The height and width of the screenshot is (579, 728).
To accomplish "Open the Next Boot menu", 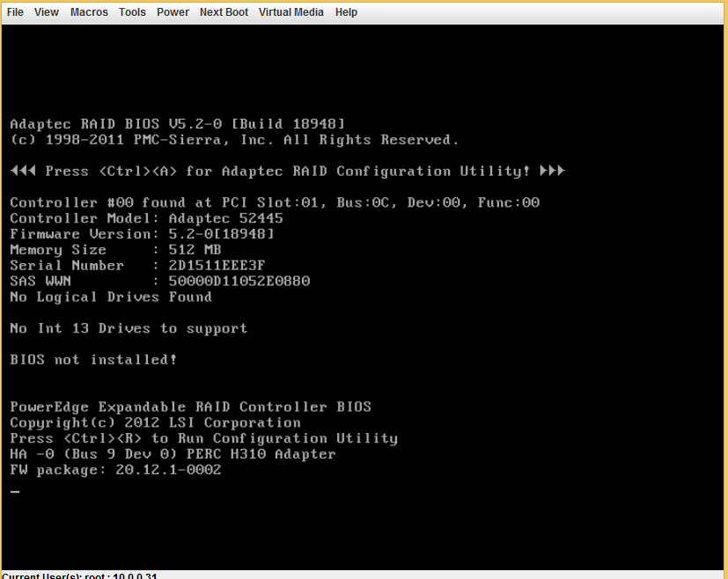I will pos(224,12).
